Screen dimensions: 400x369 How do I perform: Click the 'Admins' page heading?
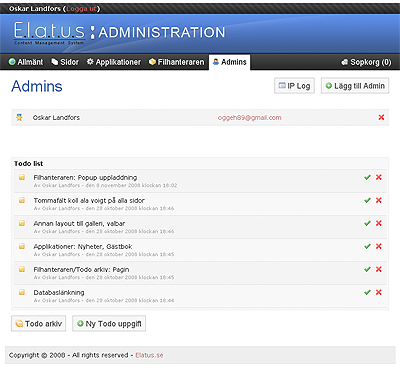tap(37, 86)
